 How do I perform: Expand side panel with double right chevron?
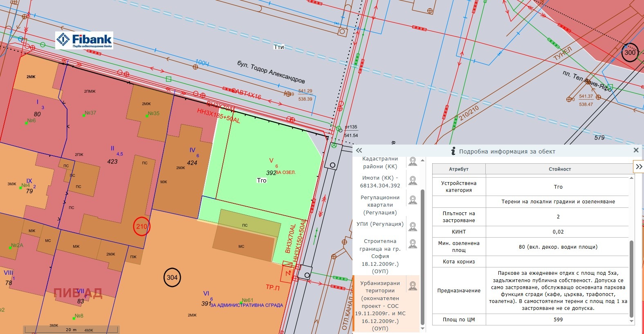coord(639,167)
